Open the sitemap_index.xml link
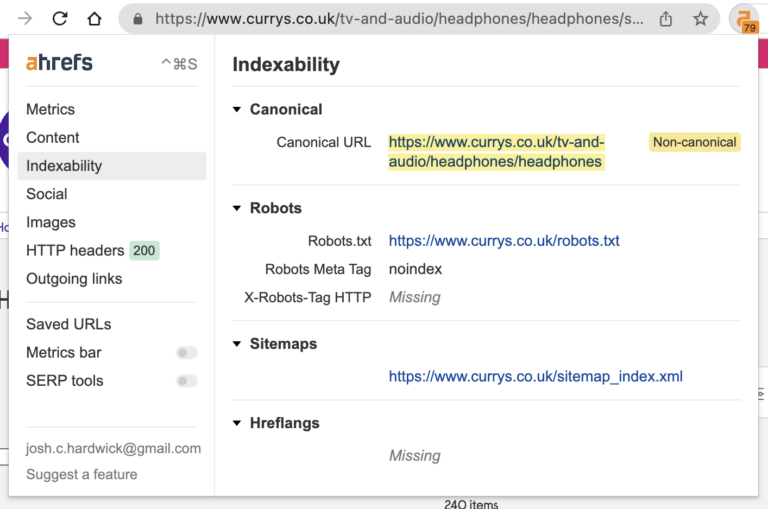 [535, 377]
